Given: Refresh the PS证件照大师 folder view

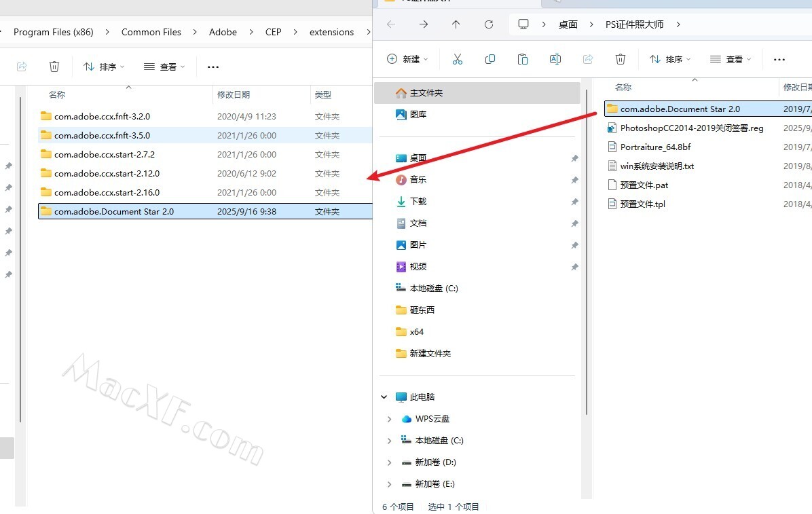Looking at the screenshot, I should click(x=488, y=24).
